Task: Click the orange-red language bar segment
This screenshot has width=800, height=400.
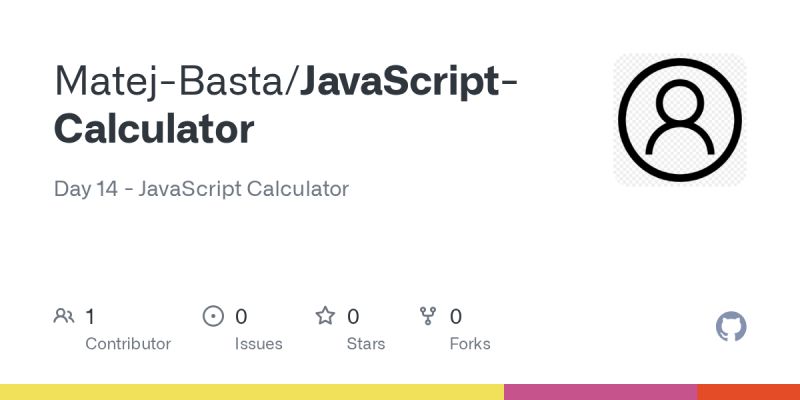Action: [748, 392]
